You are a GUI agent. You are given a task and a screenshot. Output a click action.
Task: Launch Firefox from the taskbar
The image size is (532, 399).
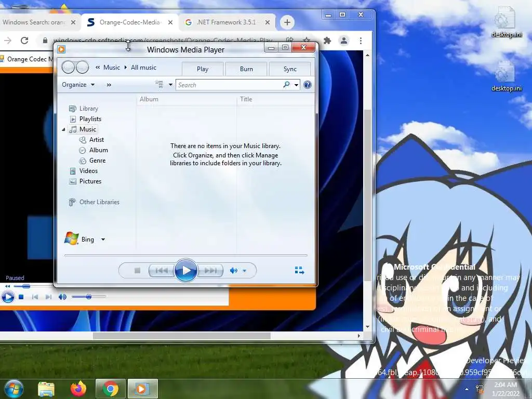[x=78, y=389]
